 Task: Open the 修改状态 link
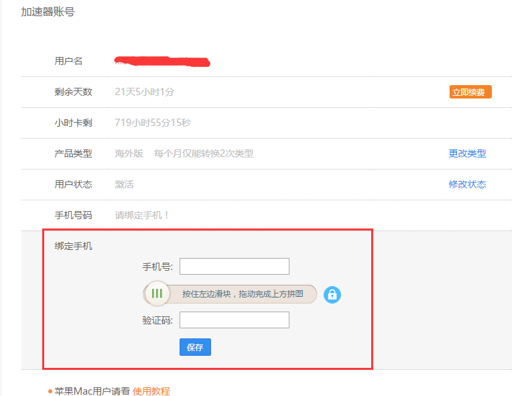[x=467, y=184]
